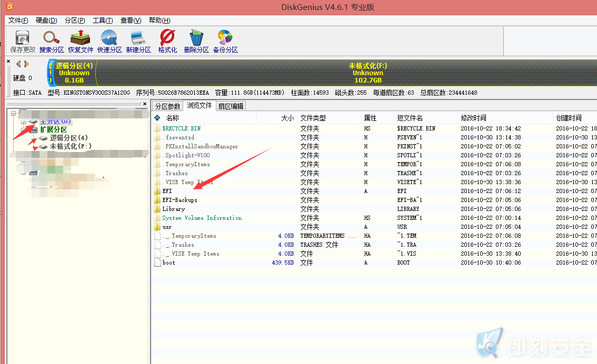Select the .Trashes folder row
Image resolution: width=597 pixels, height=364 pixels.
click(375, 173)
